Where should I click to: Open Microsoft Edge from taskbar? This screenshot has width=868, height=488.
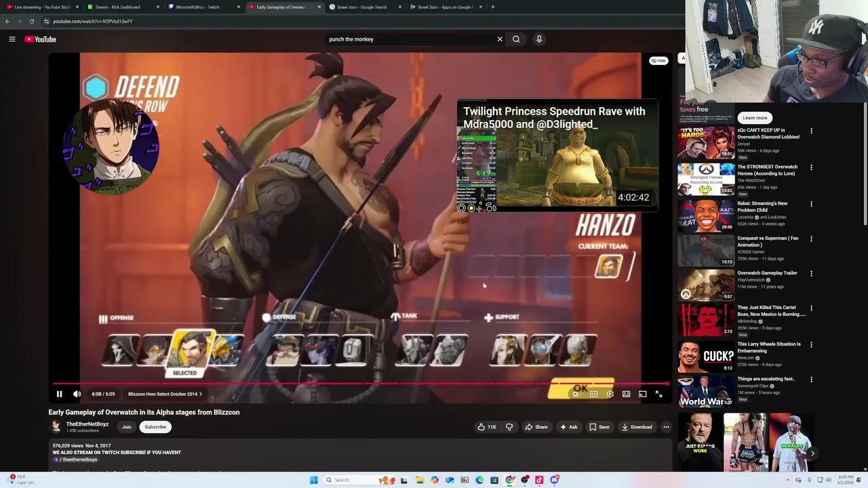[x=479, y=480]
